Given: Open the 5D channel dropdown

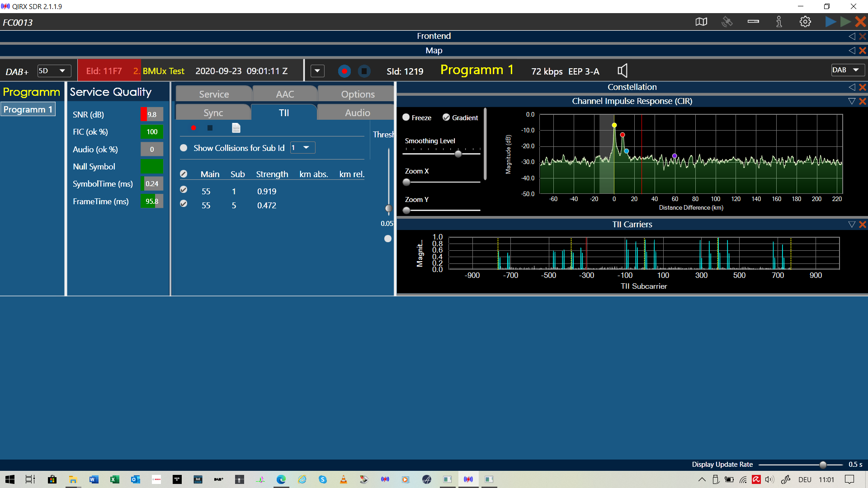Looking at the screenshot, I should 54,70.
